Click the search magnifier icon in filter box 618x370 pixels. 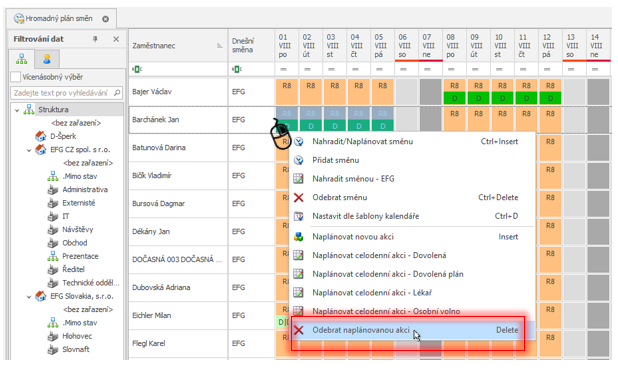(117, 93)
